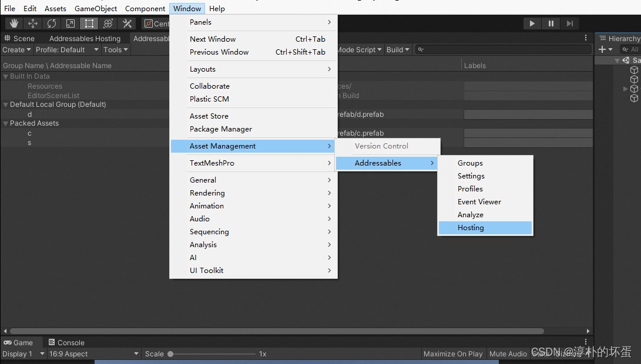
Task: Open the Console tab
Action: pyautogui.click(x=66, y=342)
